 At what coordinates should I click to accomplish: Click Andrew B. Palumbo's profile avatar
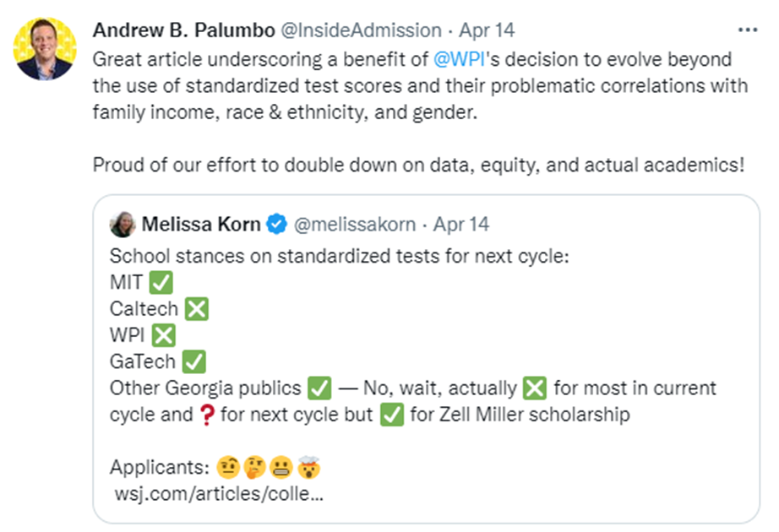[x=45, y=49]
